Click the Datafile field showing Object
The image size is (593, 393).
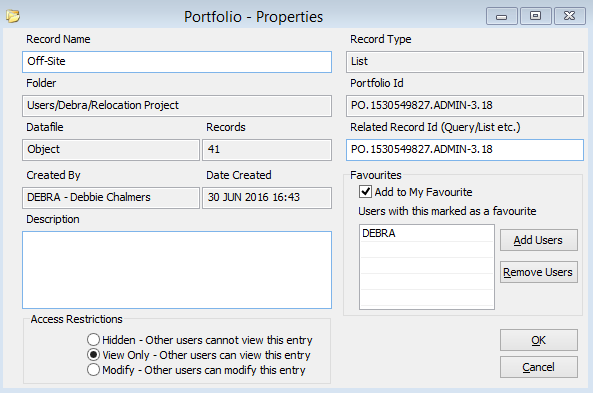coord(111,150)
